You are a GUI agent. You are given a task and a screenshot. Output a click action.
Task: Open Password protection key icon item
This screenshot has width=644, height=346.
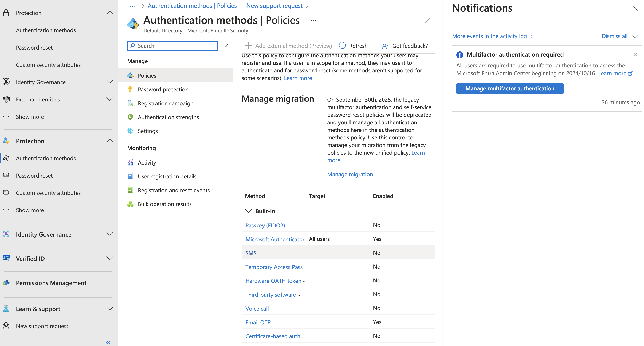pyautogui.click(x=163, y=89)
